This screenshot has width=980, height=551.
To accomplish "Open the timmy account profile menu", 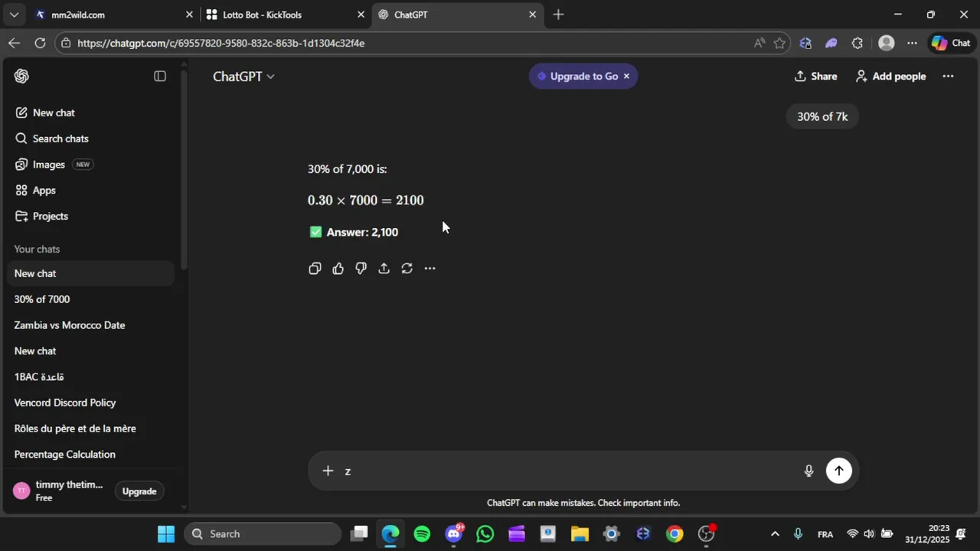I will coord(58,491).
